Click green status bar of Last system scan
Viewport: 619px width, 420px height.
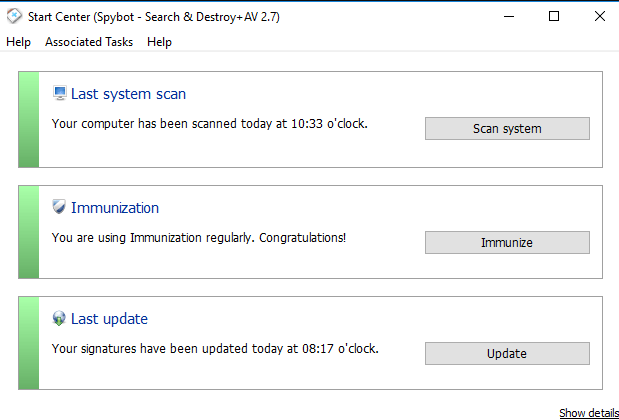pos(29,119)
